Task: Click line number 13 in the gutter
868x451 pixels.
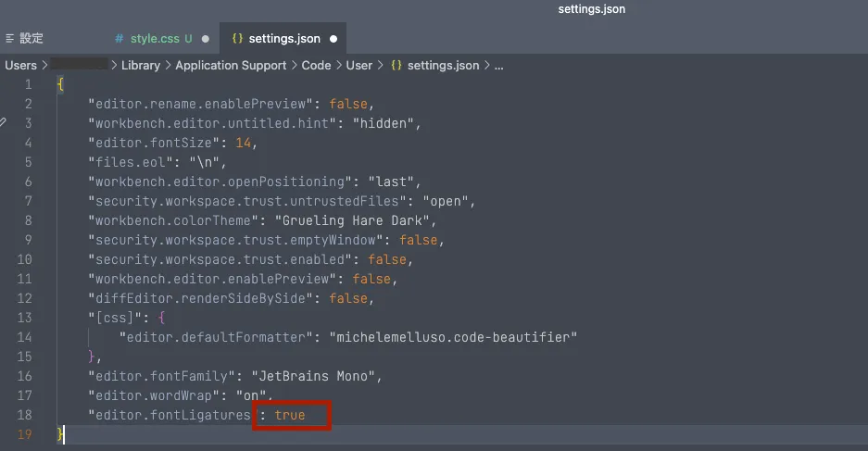Action: tap(24, 318)
